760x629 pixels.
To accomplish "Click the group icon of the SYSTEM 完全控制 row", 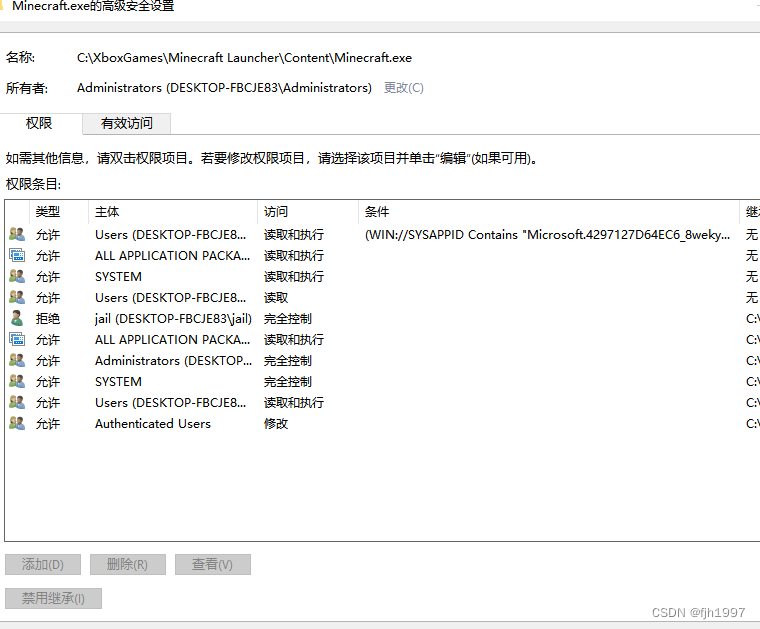I will pyautogui.click(x=17, y=382).
